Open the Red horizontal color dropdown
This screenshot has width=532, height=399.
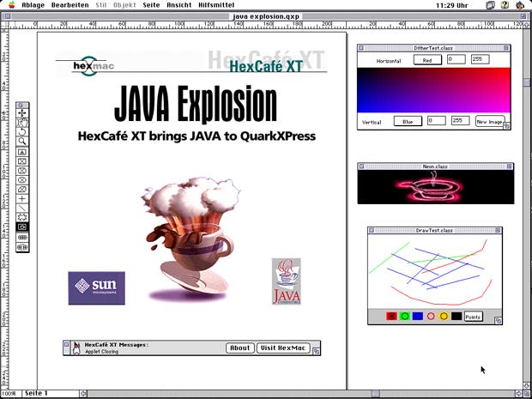click(426, 60)
